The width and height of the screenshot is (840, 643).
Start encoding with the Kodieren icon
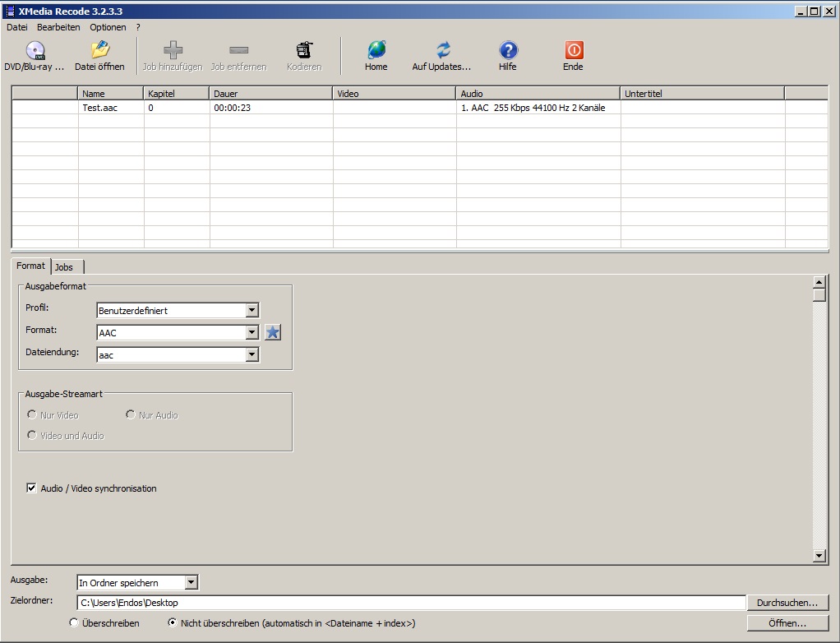304,50
